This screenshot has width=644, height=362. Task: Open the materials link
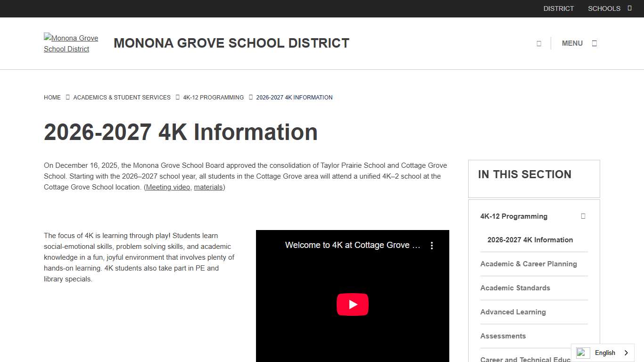point(208,187)
